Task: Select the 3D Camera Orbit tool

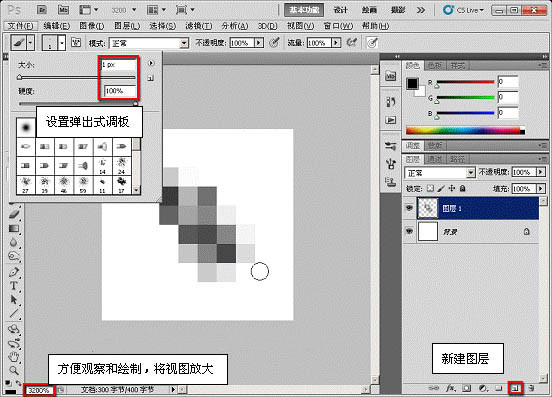Action: [x=14, y=344]
